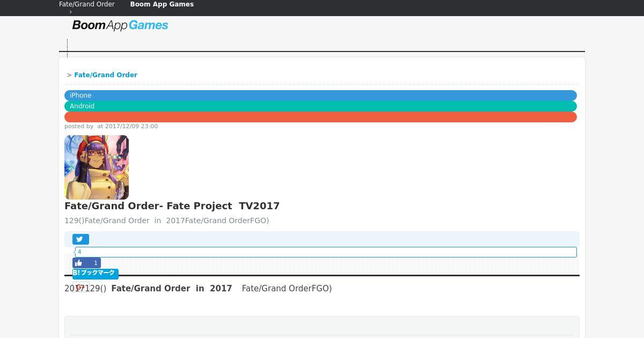Click the iPhone download button
Screen dimensions: 644x338
320,95
